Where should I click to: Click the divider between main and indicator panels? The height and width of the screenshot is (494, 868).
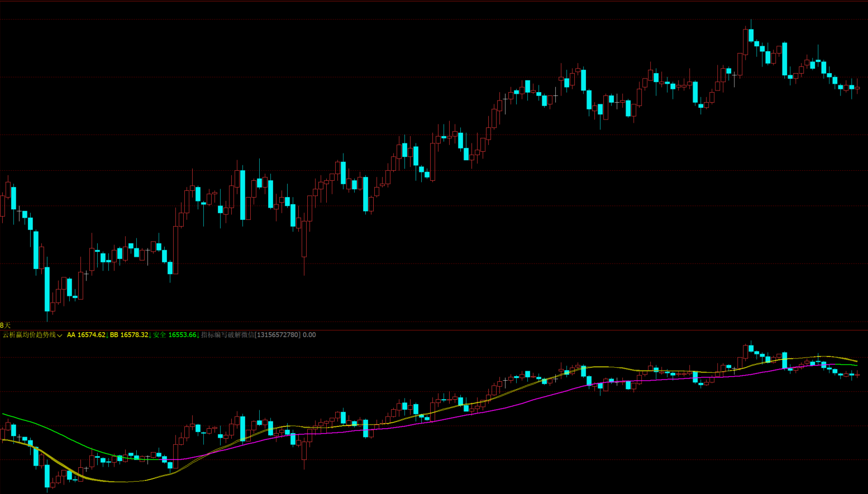pos(434,330)
